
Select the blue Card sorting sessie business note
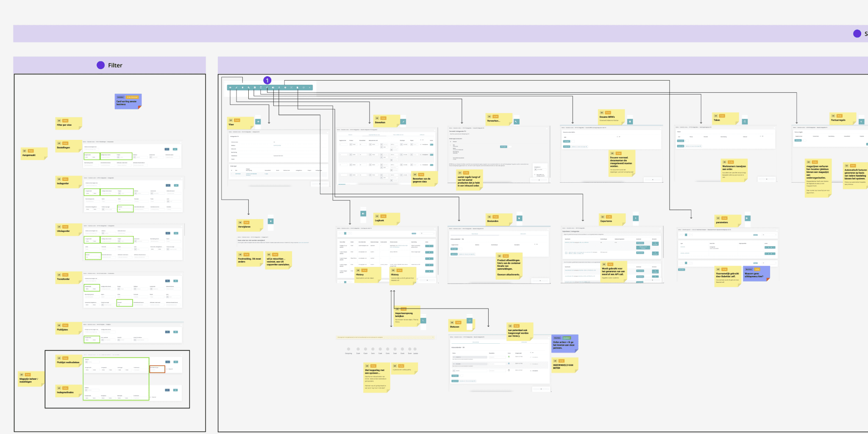tap(128, 102)
